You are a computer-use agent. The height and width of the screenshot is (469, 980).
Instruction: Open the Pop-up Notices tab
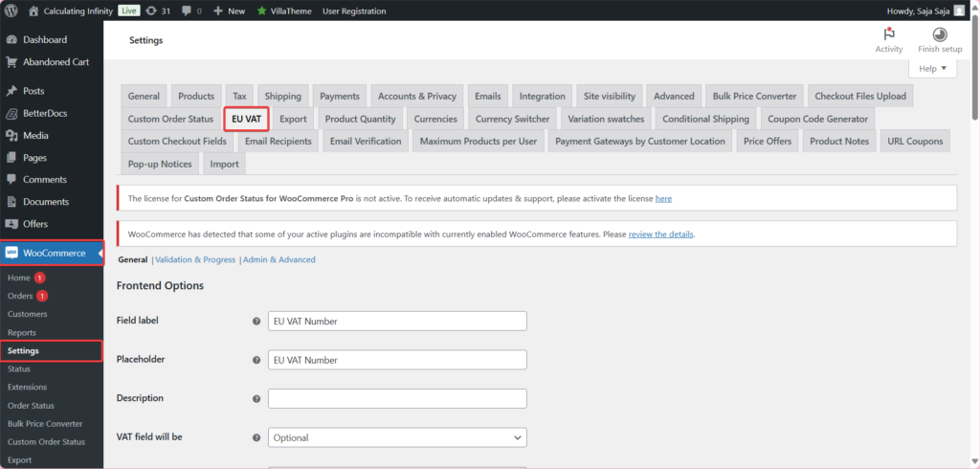coord(160,164)
